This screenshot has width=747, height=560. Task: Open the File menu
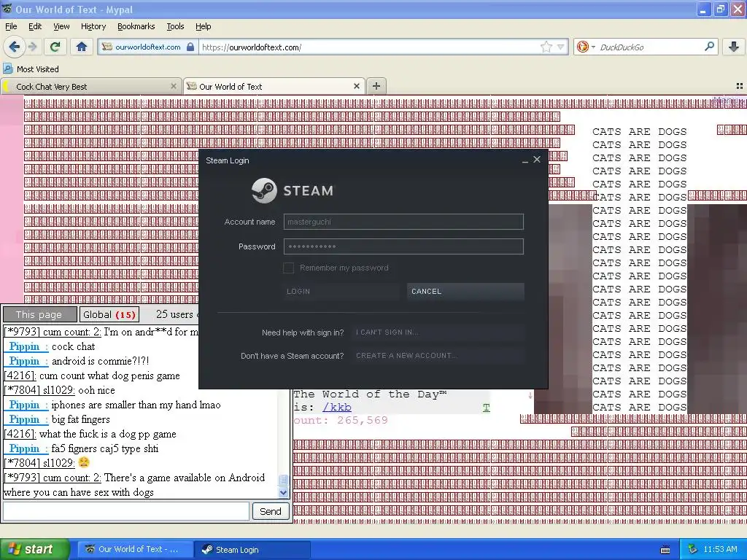[11, 26]
